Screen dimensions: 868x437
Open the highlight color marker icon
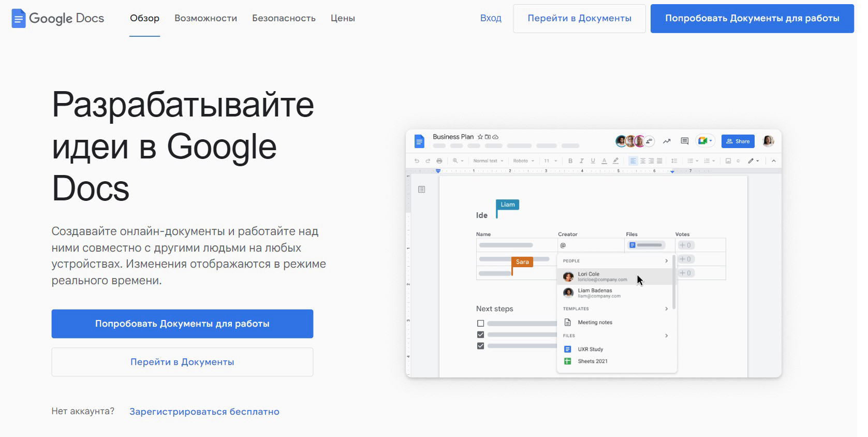pyautogui.click(x=615, y=161)
